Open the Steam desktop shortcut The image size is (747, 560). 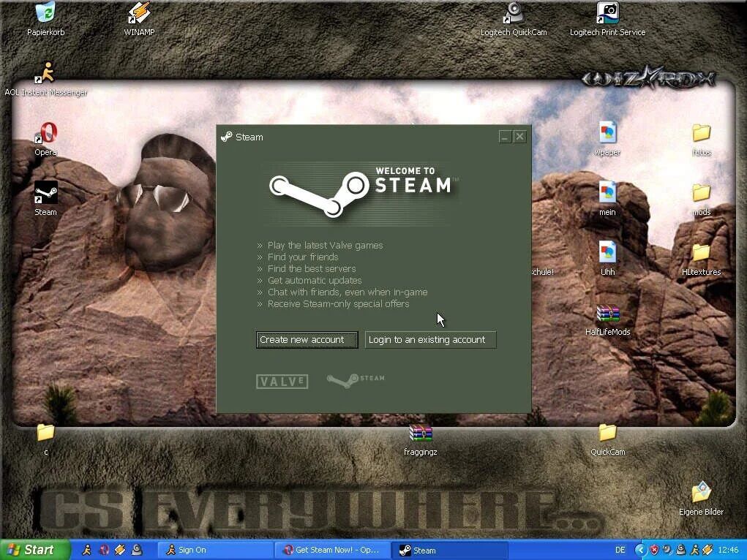[x=45, y=194]
